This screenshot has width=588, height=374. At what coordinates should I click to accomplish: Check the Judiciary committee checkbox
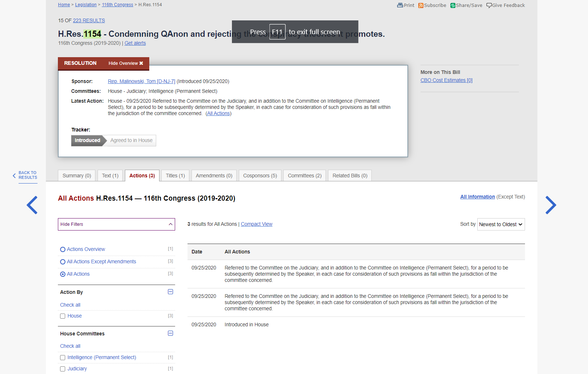[x=63, y=369]
